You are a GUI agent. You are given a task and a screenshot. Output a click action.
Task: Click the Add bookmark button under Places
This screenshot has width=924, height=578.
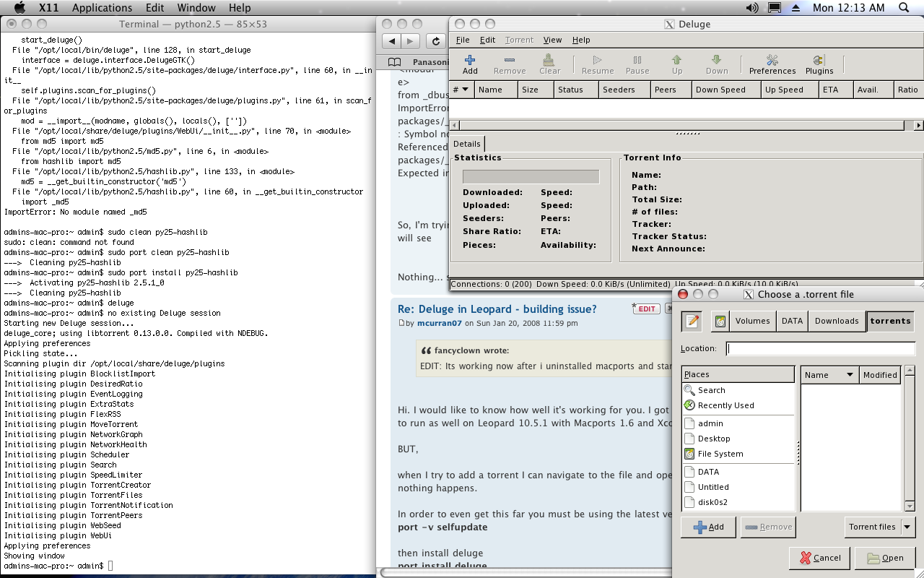coord(708,527)
